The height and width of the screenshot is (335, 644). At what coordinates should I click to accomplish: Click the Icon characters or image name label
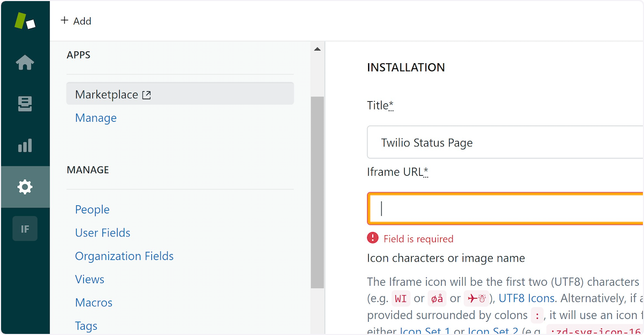446,258
